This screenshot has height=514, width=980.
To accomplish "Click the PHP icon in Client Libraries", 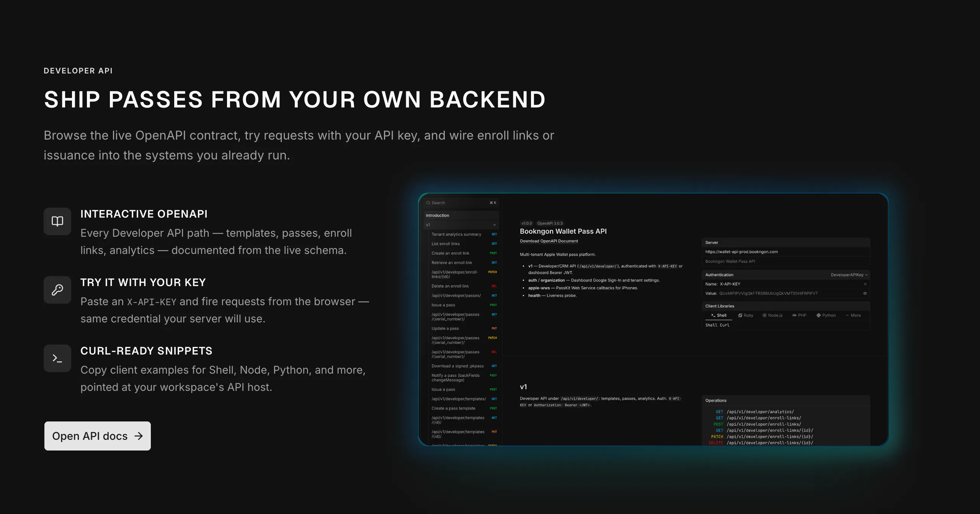I will 794,315.
